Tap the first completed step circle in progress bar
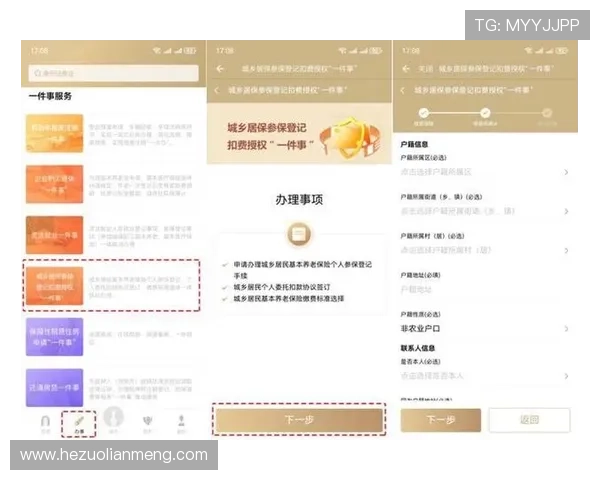The image size is (600, 480). coord(424,113)
